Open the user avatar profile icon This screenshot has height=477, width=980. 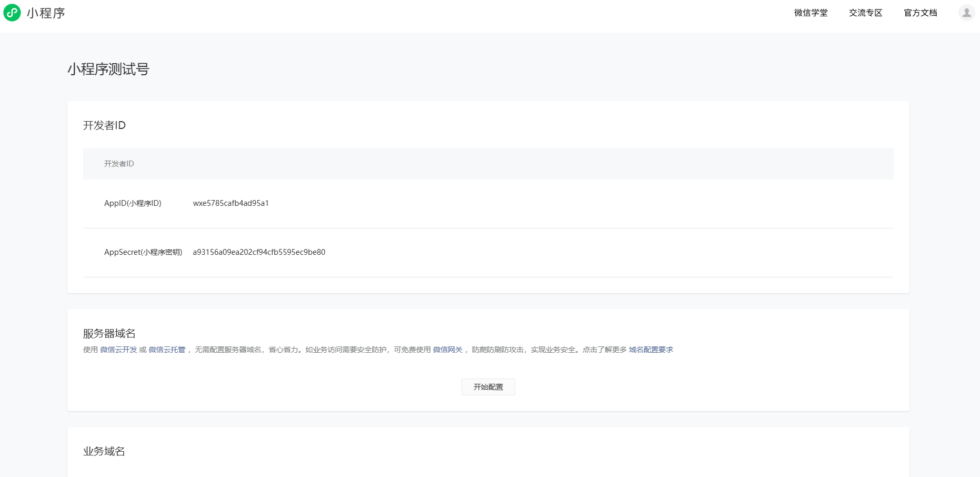click(x=966, y=13)
